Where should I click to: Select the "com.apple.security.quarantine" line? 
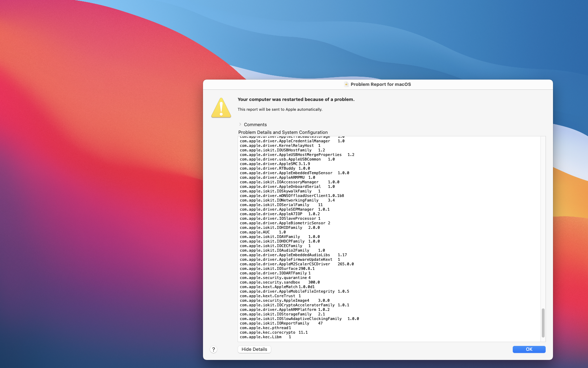click(x=275, y=278)
